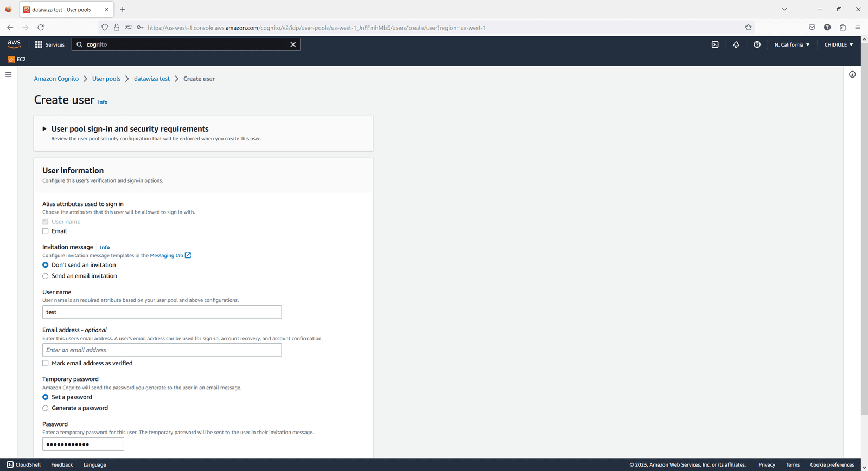Image resolution: width=868 pixels, height=471 pixels.
Task: Click the cognito search box
Action: pyautogui.click(x=186, y=44)
